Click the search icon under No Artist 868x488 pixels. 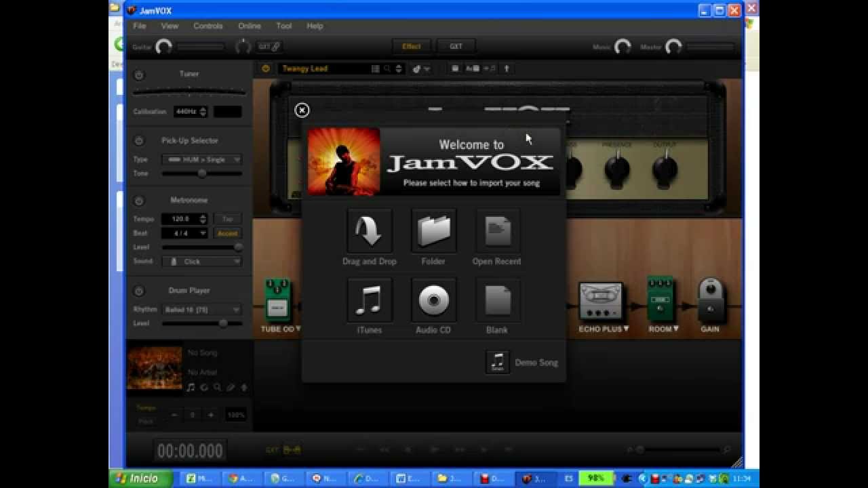tap(217, 388)
